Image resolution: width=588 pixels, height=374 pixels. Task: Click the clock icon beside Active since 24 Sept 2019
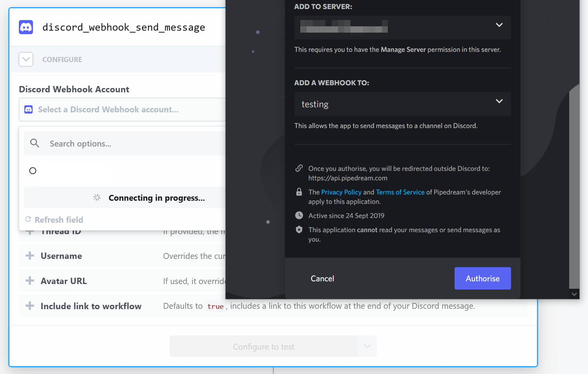click(x=299, y=215)
